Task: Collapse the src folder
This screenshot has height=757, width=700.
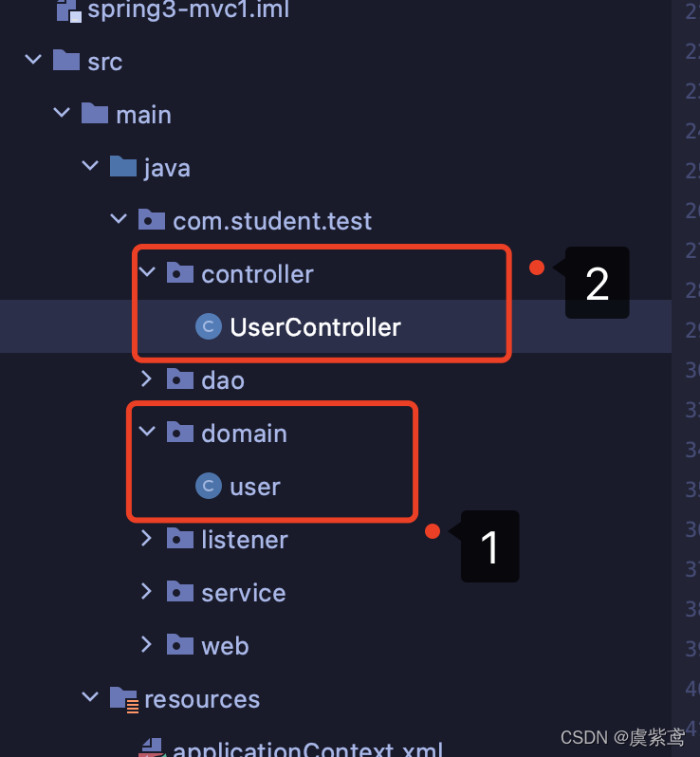Action: [33, 61]
